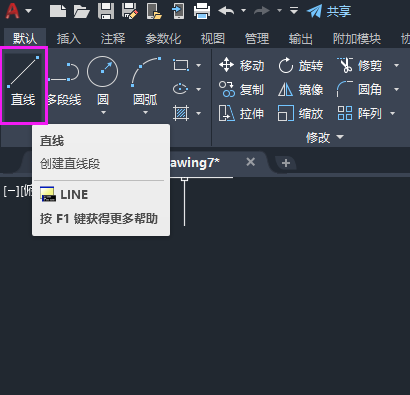The image size is (410, 395).
Task: Click the Save As icon with pencil
Action: 130,11
